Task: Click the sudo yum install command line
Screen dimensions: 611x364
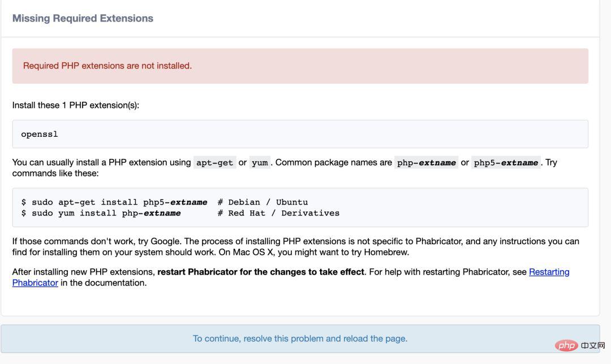Action: [102, 213]
